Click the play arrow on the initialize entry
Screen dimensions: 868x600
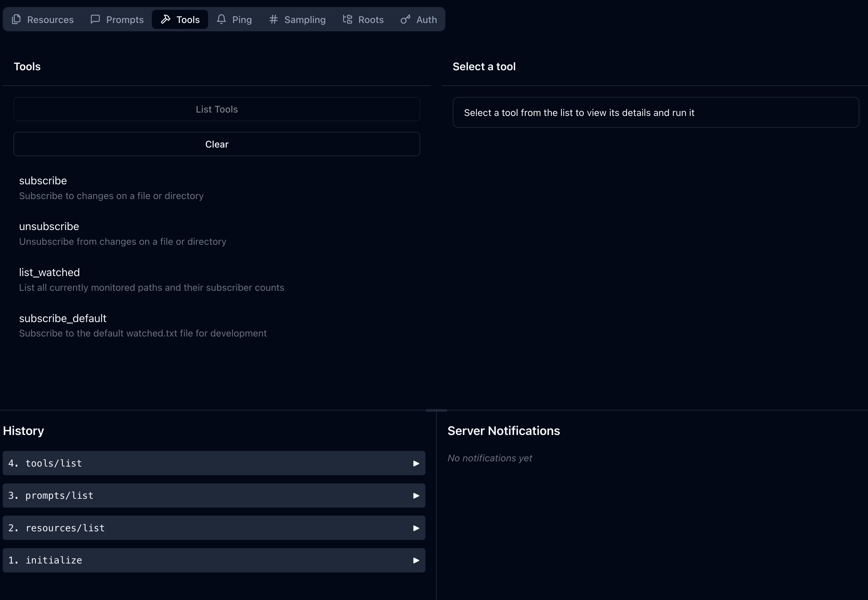[x=416, y=560]
